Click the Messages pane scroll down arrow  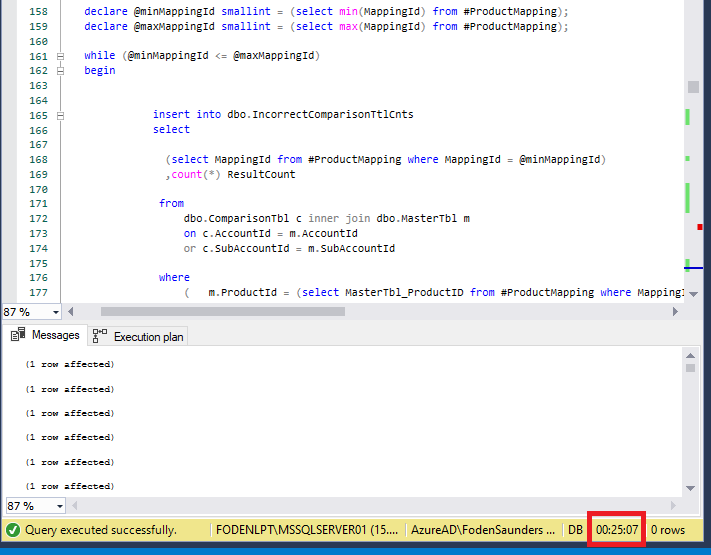click(690, 487)
